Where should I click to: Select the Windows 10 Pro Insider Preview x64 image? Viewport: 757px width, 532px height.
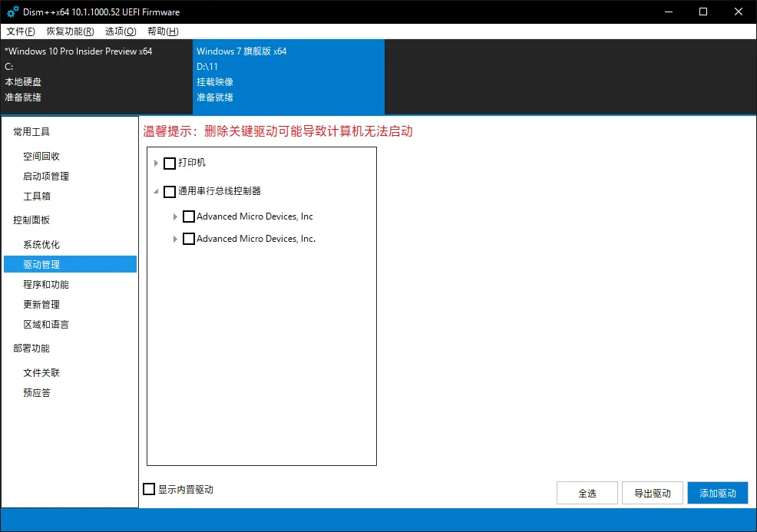coord(97,77)
